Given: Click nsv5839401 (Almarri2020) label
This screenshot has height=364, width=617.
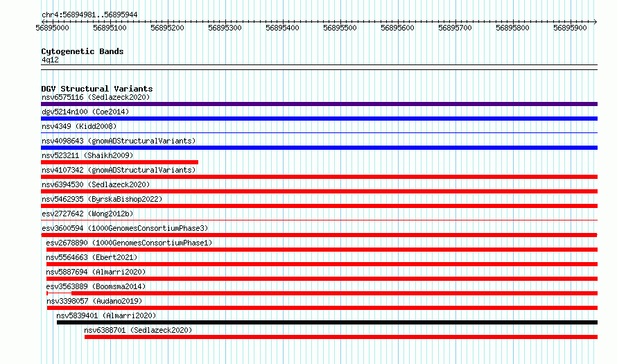Looking at the screenshot, I should pyautogui.click(x=106, y=315).
